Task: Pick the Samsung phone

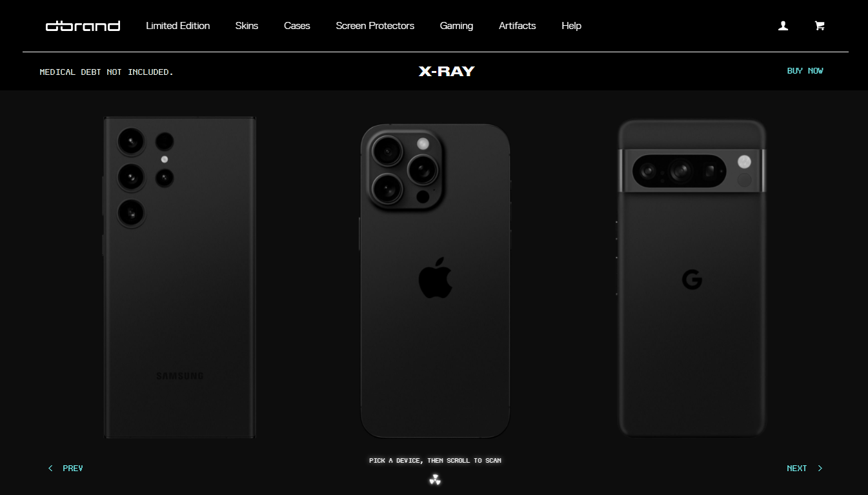Action: (180, 278)
